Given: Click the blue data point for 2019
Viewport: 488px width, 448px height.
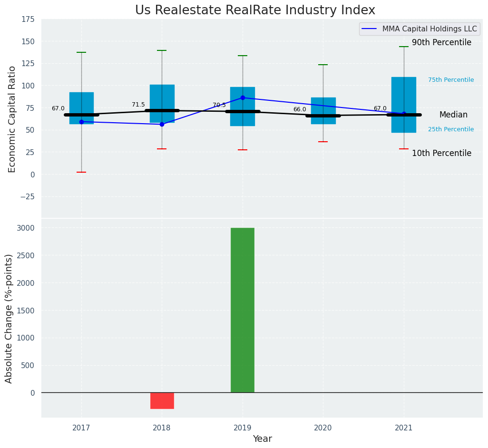Looking at the screenshot, I should click(x=243, y=97).
